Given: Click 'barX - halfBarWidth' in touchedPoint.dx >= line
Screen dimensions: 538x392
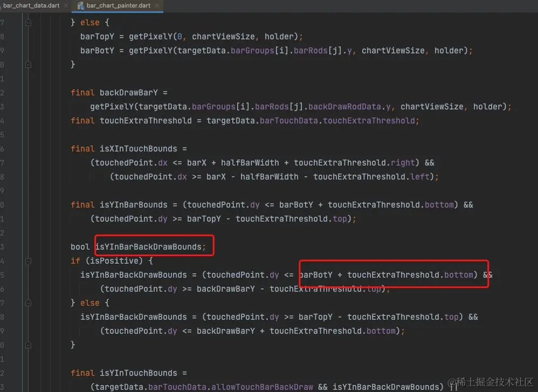Looking at the screenshot, I should pos(252,177).
